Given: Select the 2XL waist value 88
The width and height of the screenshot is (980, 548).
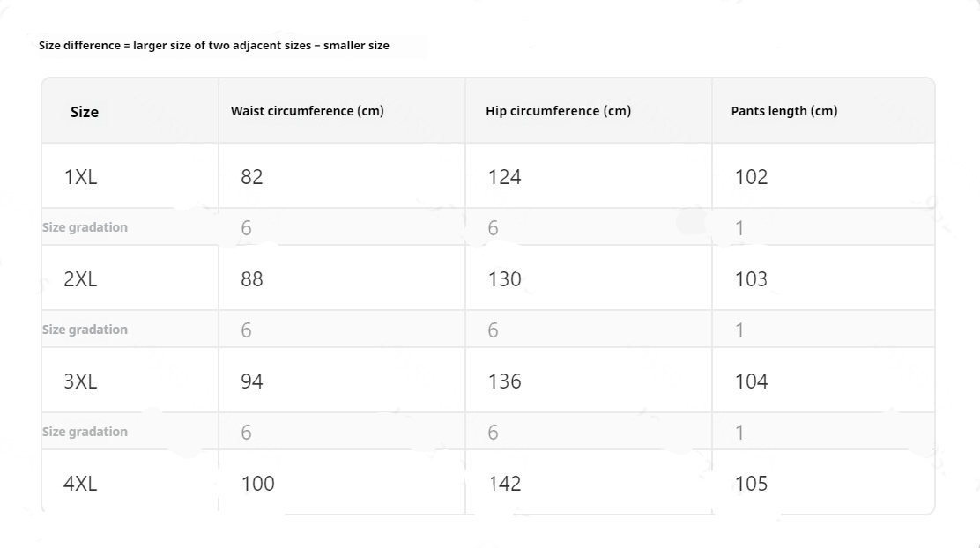Looking at the screenshot, I should click(252, 279).
